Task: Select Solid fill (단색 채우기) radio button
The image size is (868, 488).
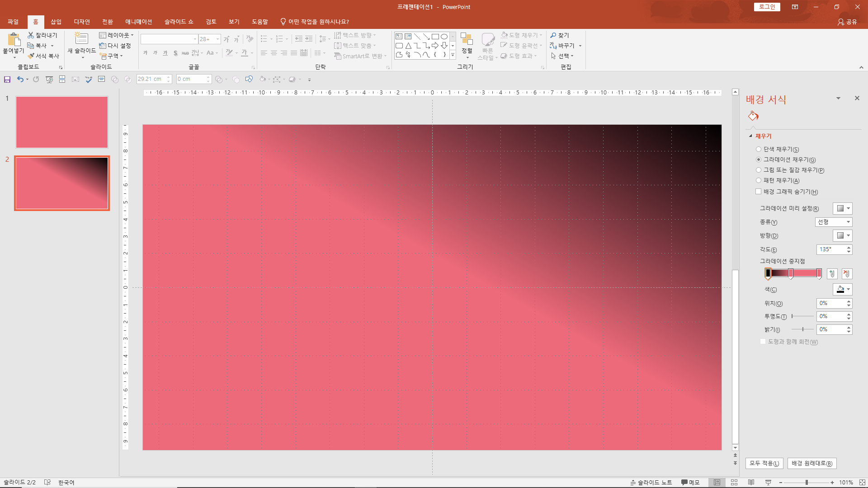Action: pyautogui.click(x=759, y=149)
